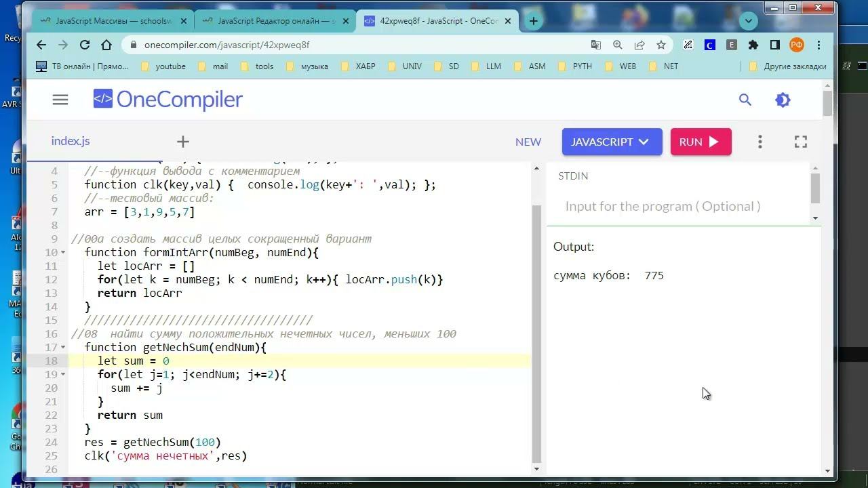
Task: Run the code with the RUN button
Action: [701, 142]
